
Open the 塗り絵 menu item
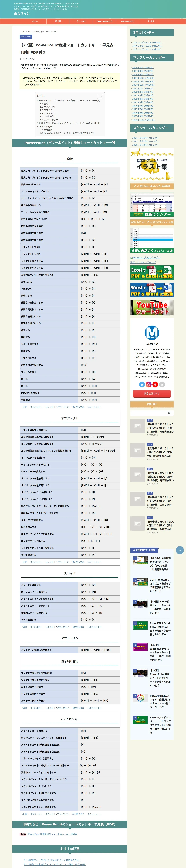click(x=58, y=21)
